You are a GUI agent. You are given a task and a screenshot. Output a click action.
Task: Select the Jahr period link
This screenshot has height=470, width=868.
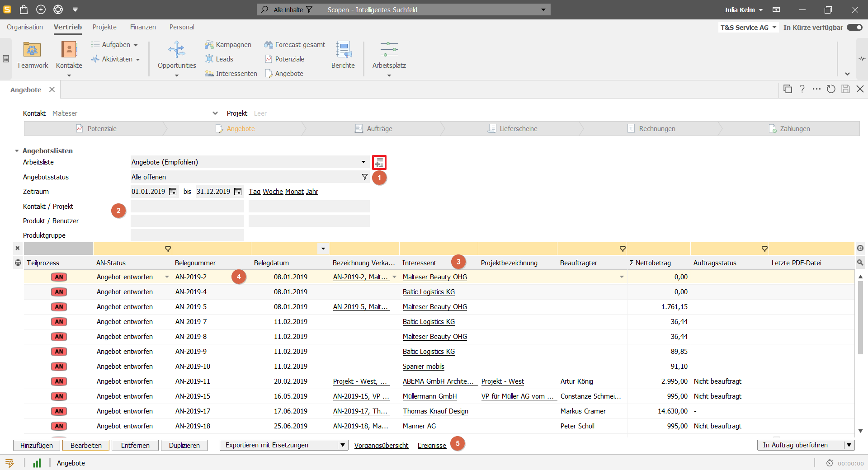(312, 192)
